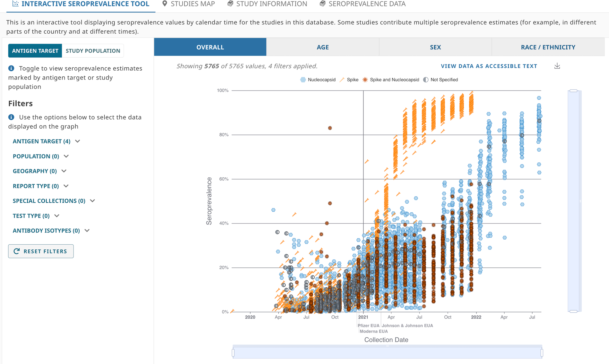Click the Collection Date range slider bar
Screen dimensions: 609x364
pos(387,353)
